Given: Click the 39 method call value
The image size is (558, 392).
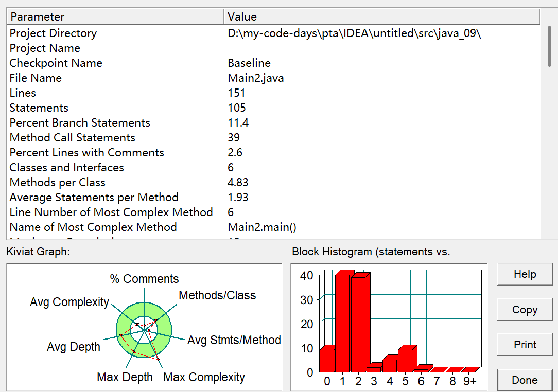Looking at the screenshot, I should 234,138.
